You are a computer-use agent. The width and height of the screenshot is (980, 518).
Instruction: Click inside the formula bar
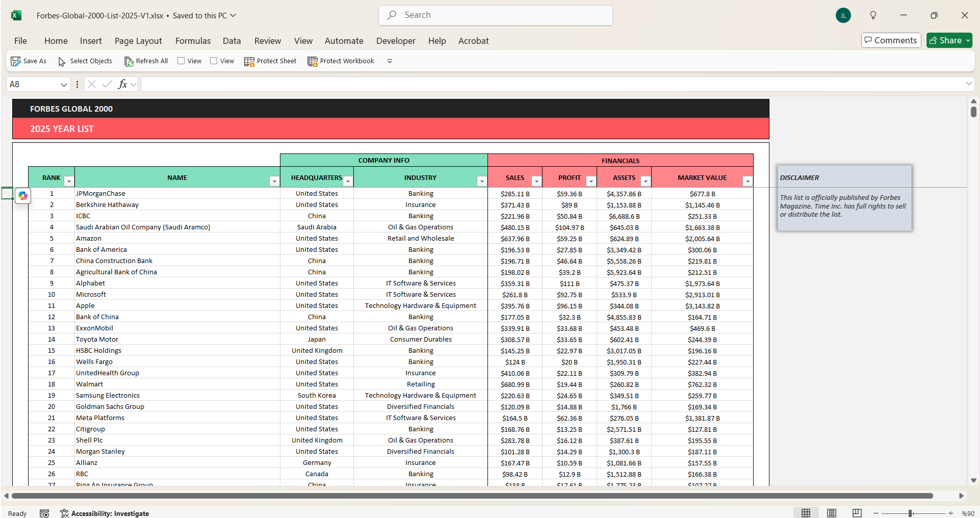[408, 84]
